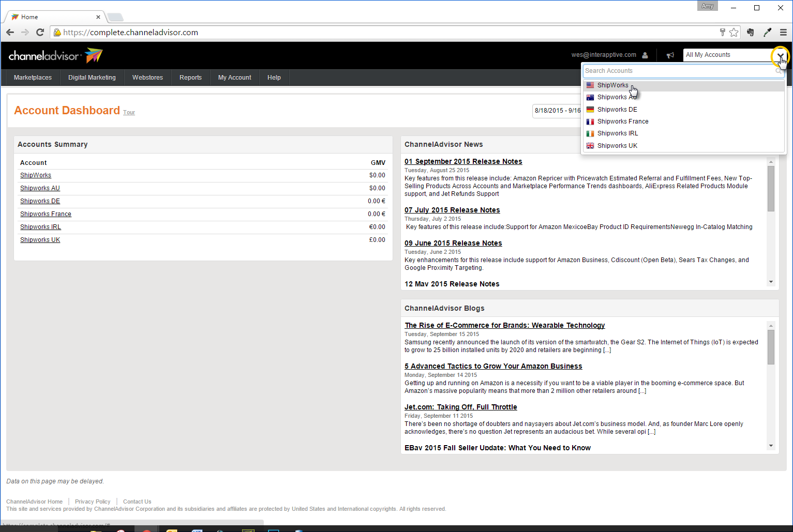Close the Home browser tab
The width and height of the screenshot is (793, 532).
tap(98, 17)
